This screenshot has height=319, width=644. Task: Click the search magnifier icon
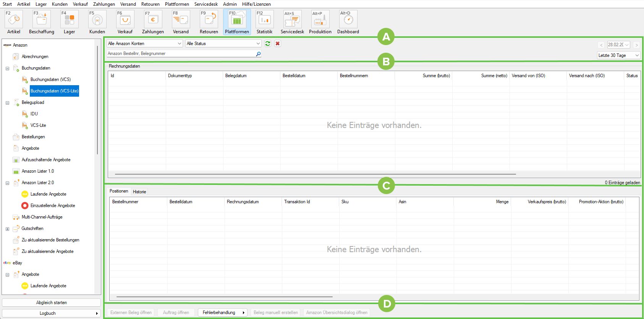pos(258,54)
